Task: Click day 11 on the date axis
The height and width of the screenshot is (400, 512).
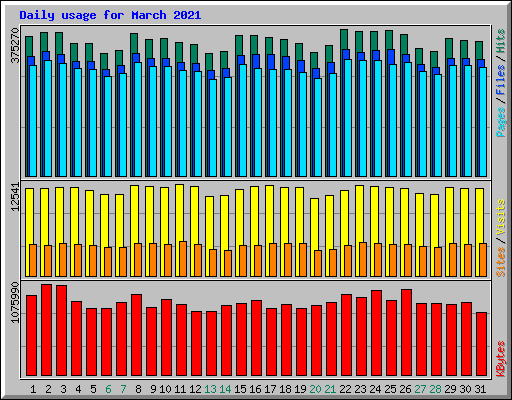Action: click(180, 389)
